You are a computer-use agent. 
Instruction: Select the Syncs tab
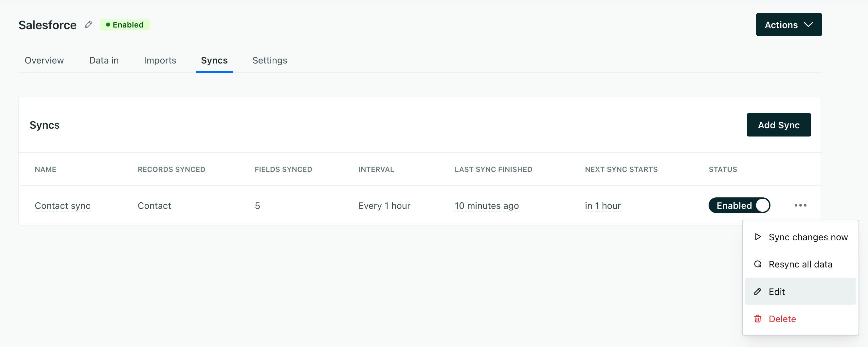click(214, 60)
